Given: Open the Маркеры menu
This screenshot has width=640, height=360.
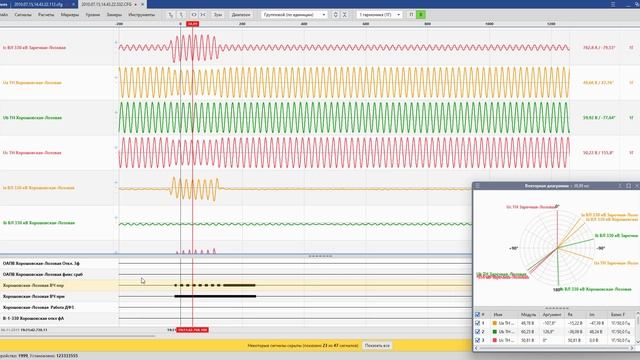Looking at the screenshot, I should 70,15.
